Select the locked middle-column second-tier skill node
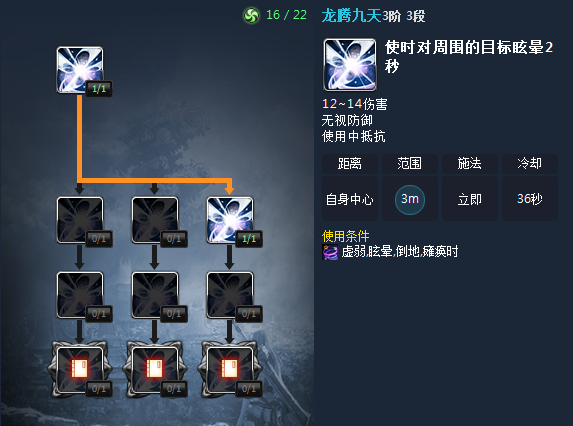This screenshot has width=573, height=426. (155, 220)
